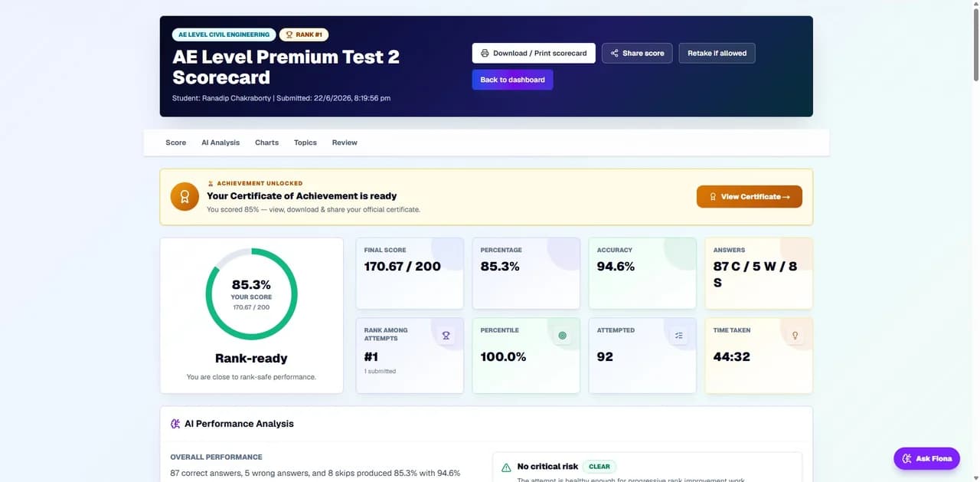
Task: Click the trophy icon in Rank Among Attempts card
Action: tap(446, 336)
